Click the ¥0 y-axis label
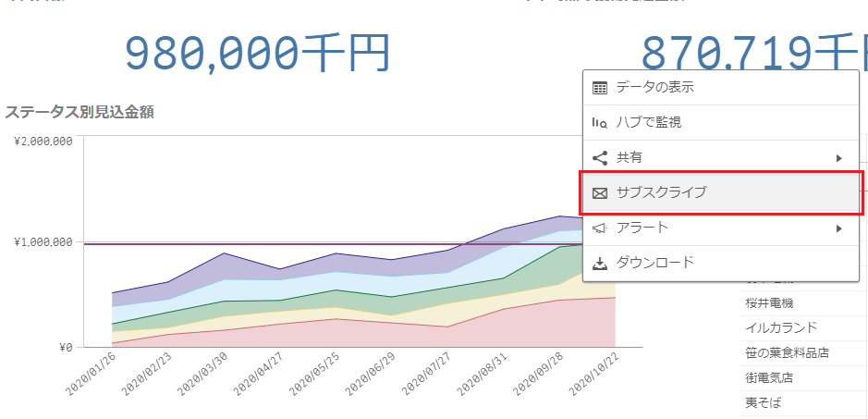Viewport: 868px width, 419px height. point(66,348)
